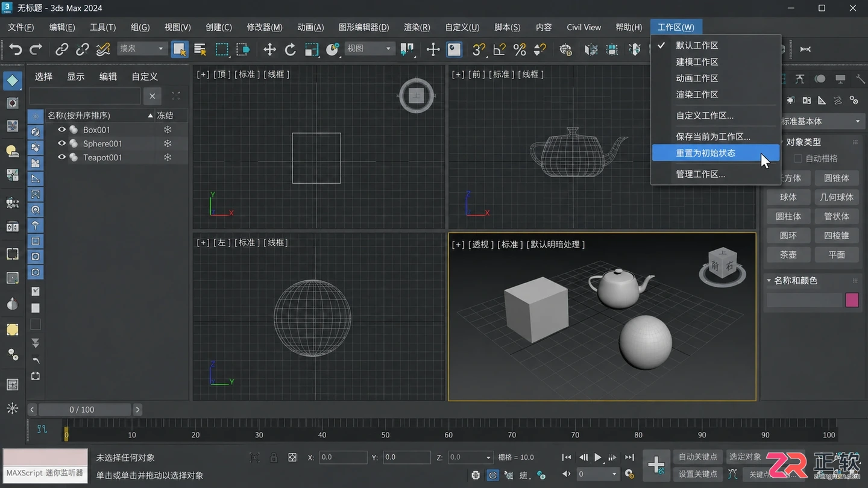The height and width of the screenshot is (488, 868).
Task: Click the 设置关键点 button
Action: (x=698, y=474)
